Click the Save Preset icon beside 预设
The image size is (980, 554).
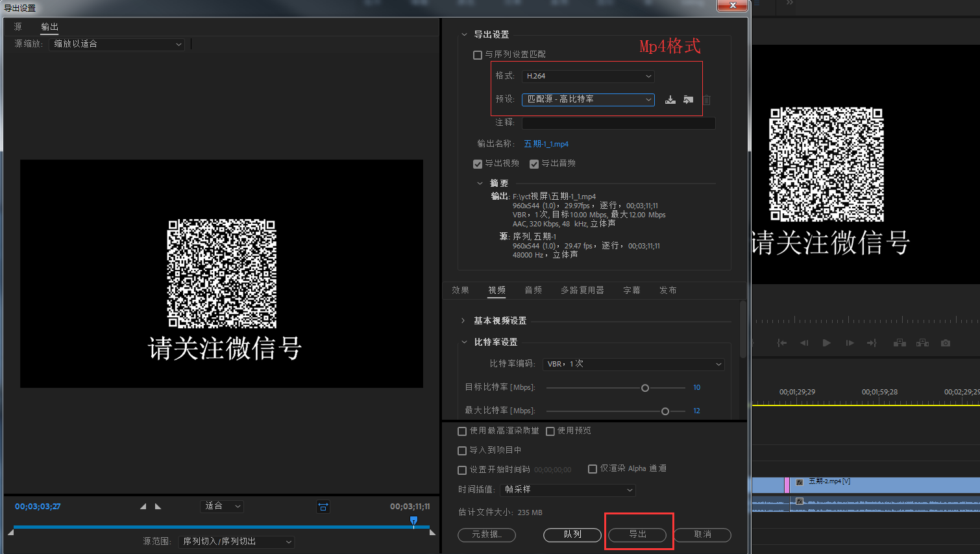(x=670, y=99)
